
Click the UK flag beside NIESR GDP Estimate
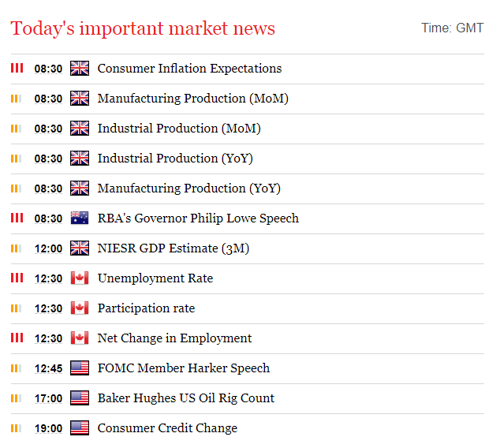(x=80, y=248)
